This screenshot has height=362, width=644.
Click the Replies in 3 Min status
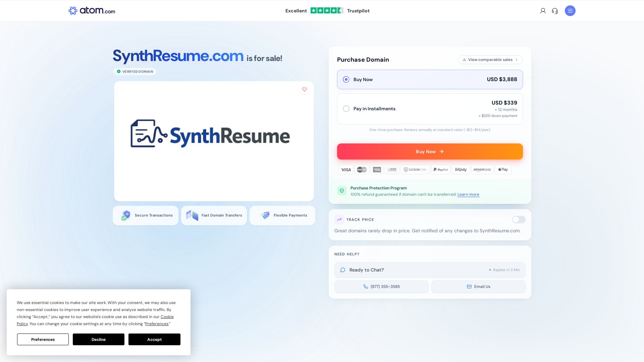click(x=504, y=270)
